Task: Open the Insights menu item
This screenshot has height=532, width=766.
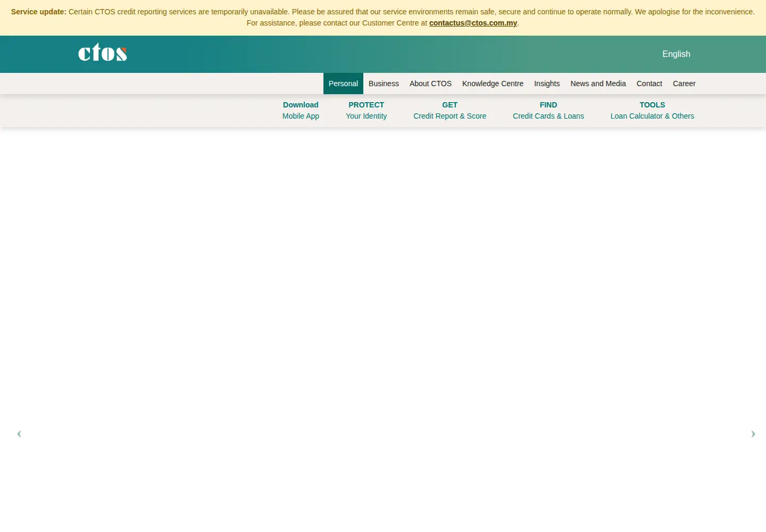Action: [547, 84]
